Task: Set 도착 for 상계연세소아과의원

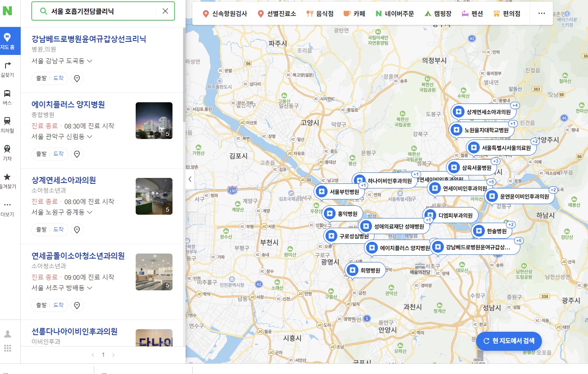Action: [x=58, y=229]
